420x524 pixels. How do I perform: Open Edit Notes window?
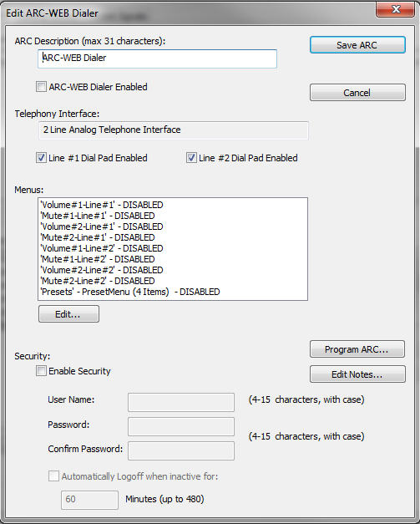[x=357, y=374]
